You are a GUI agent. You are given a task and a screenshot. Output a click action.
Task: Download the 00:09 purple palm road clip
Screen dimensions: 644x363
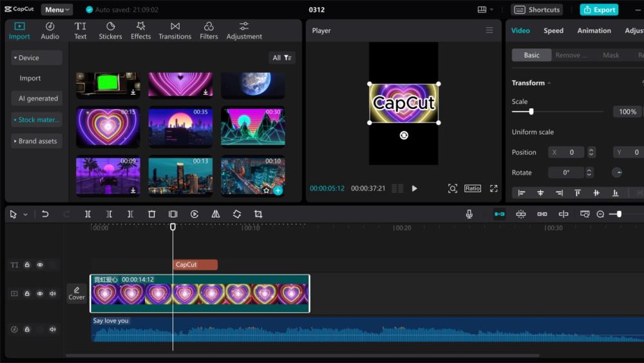point(133,190)
